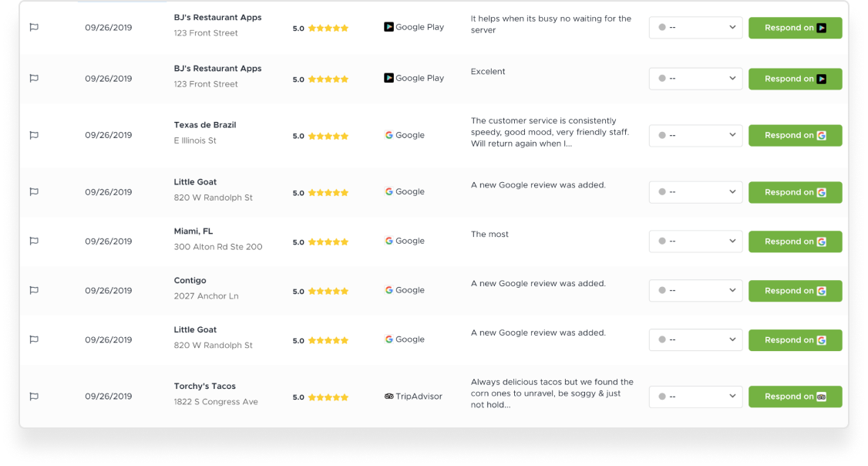
Task: Click TripAdvisor icon in Torchy's Tacos row
Action: [x=389, y=397]
